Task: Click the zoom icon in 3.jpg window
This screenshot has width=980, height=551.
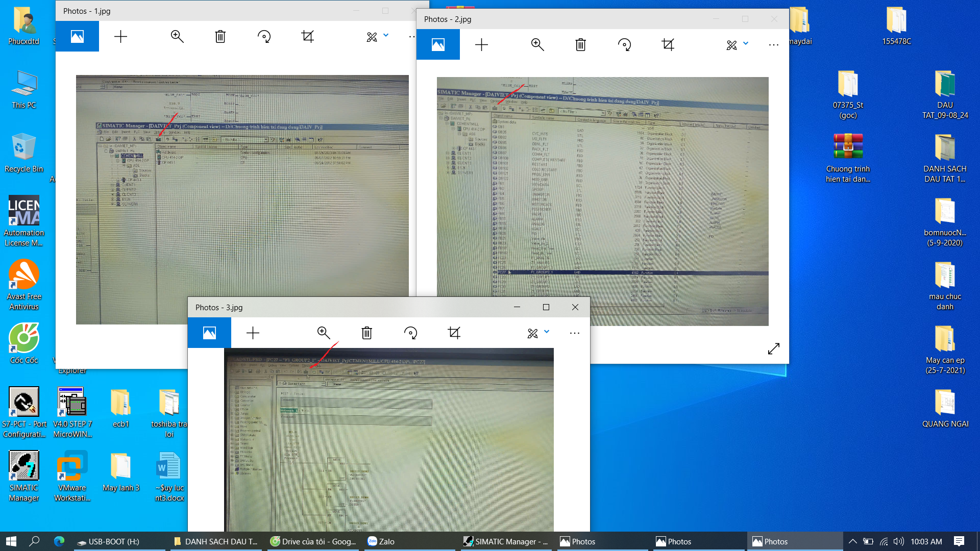Action: pos(324,333)
